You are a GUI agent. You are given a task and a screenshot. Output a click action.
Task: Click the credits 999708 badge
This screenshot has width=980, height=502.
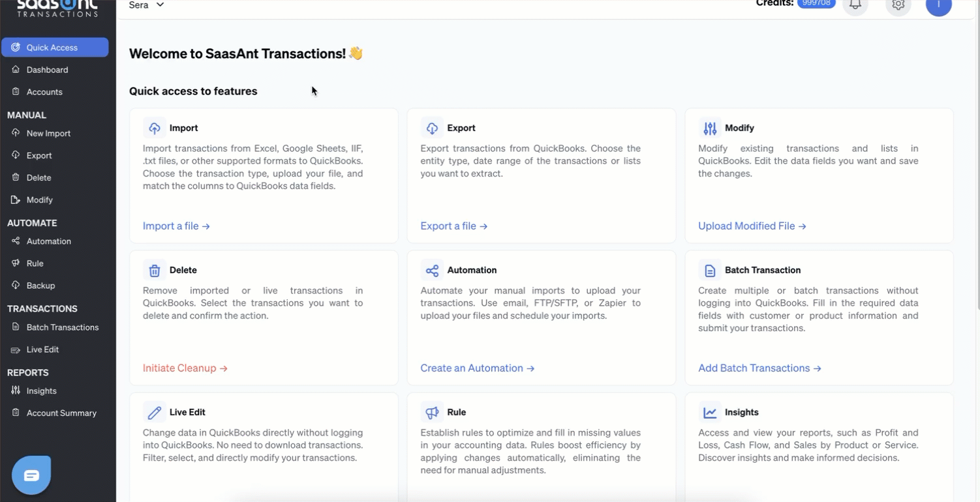click(x=816, y=3)
